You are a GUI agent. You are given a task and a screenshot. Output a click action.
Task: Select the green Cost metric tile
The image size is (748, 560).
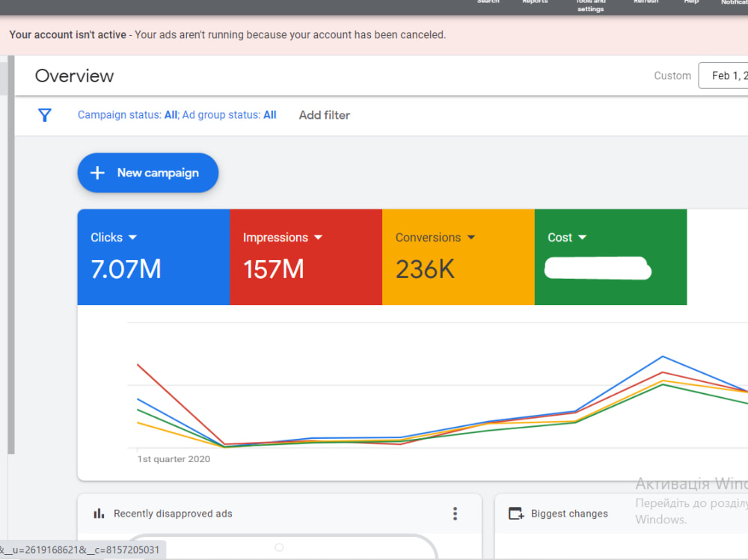[x=610, y=257]
